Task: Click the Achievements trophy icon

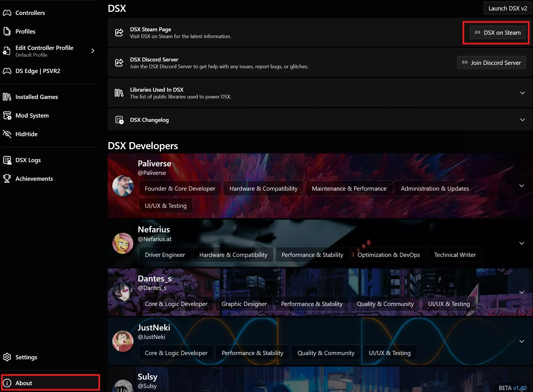Action: tap(7, 179)
